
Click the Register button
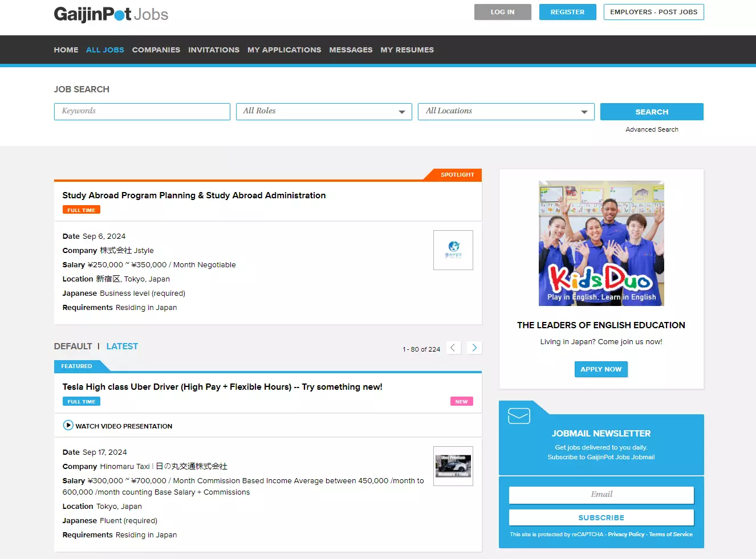click(568, 12)
